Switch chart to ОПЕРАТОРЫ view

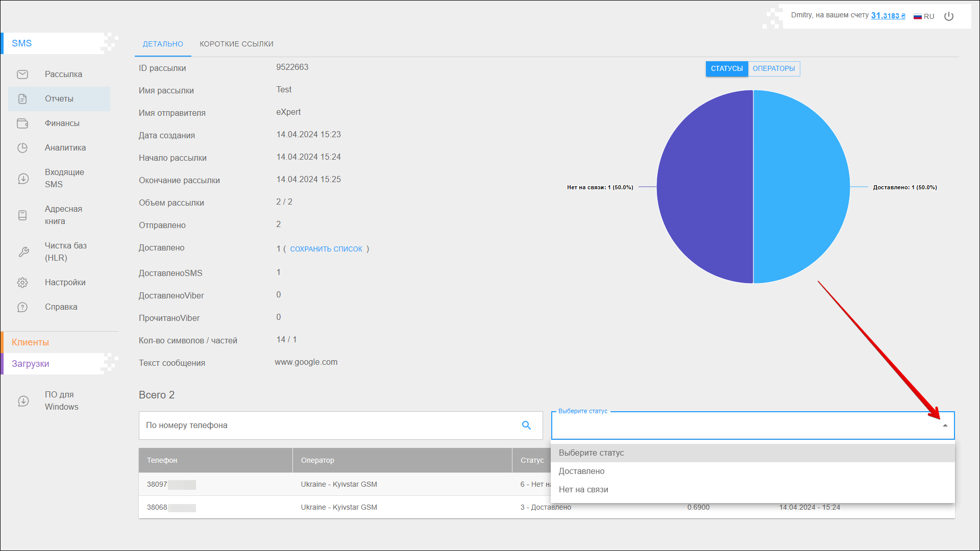773,69
